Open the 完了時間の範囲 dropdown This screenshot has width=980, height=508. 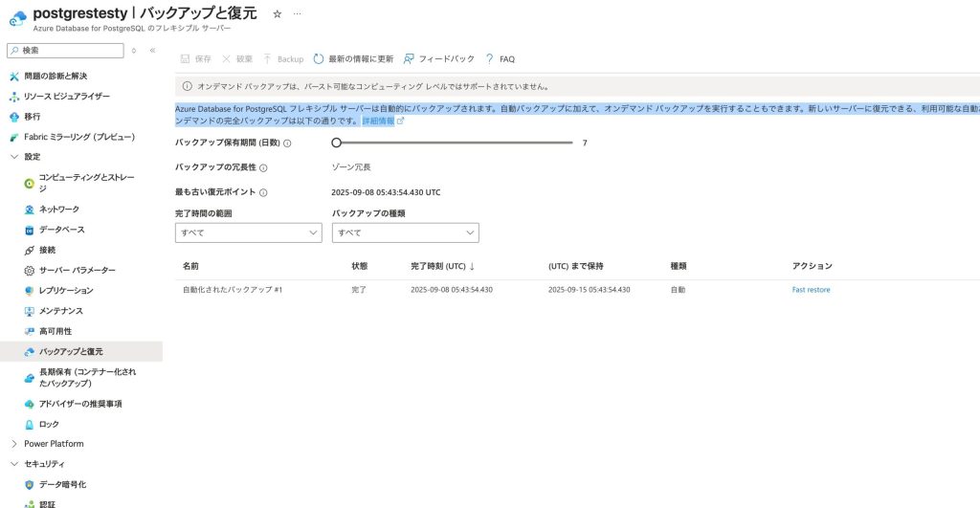[x=249, y=232]
